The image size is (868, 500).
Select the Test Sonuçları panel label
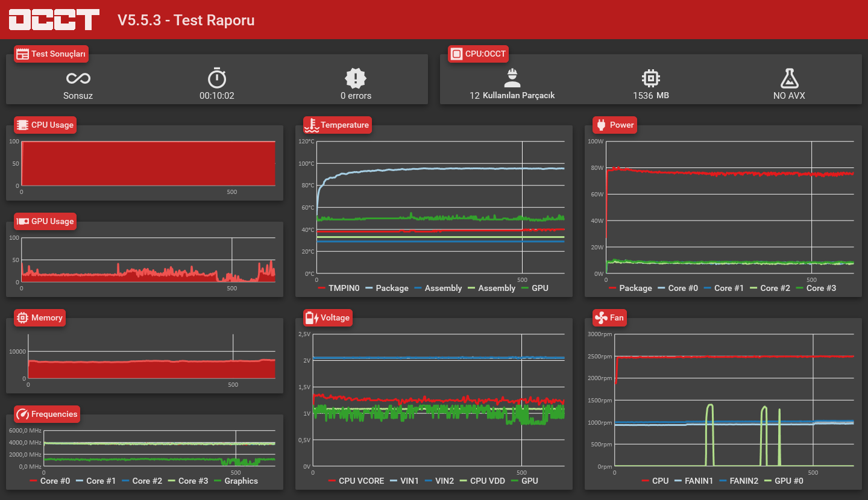click(x=51, y=54)
